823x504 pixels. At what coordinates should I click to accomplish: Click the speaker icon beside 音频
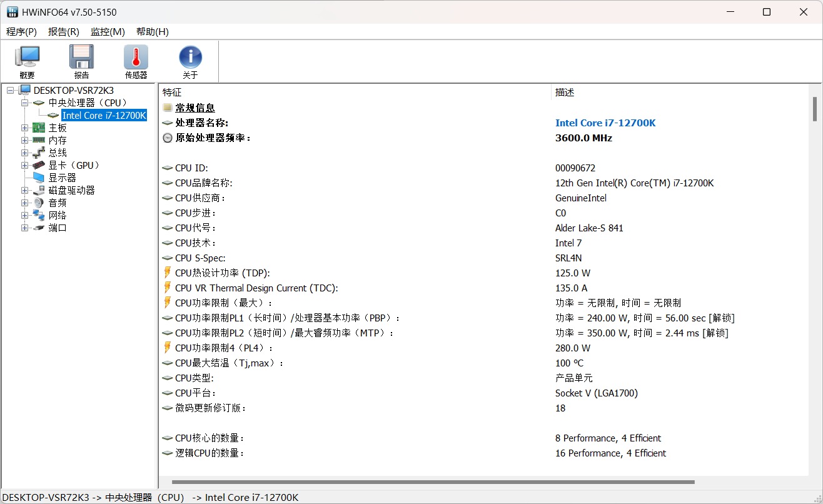click(x=39, y=203)
